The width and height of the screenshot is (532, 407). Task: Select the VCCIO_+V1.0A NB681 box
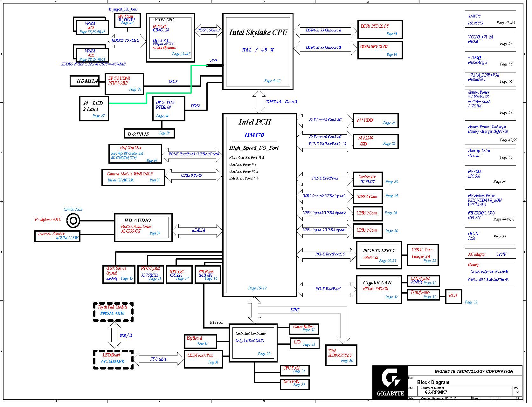(490, 39)
